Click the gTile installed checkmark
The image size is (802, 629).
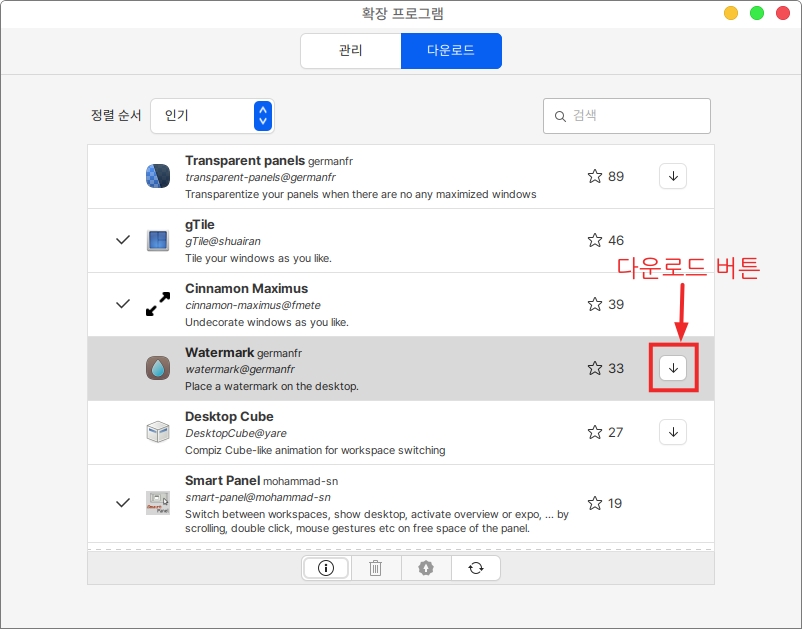coord(123,240)
